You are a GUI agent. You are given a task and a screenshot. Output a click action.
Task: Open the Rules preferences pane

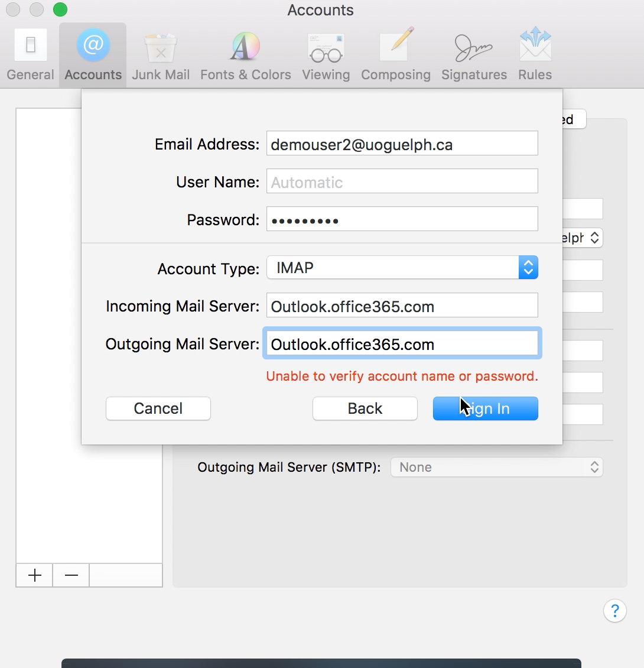[535, 56]
